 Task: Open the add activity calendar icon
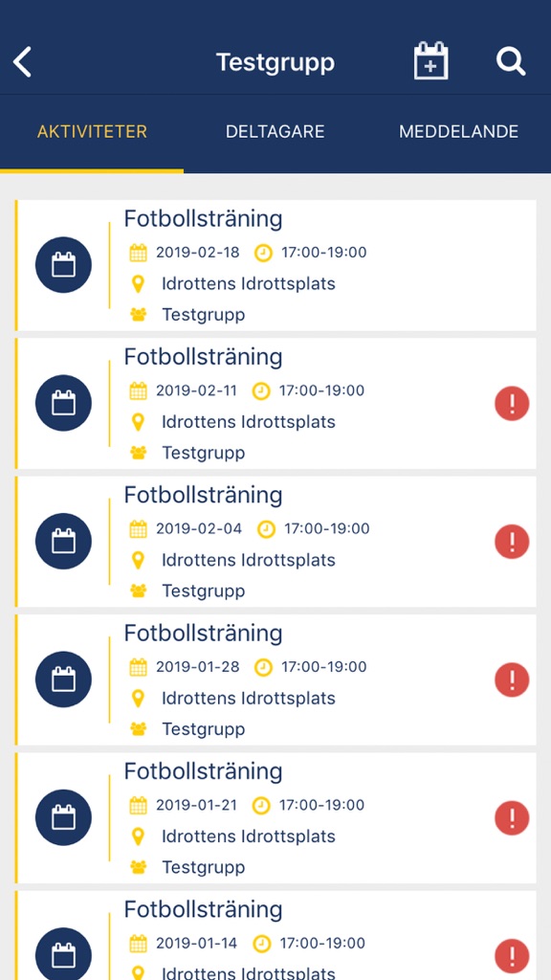(x=431, y=61)
